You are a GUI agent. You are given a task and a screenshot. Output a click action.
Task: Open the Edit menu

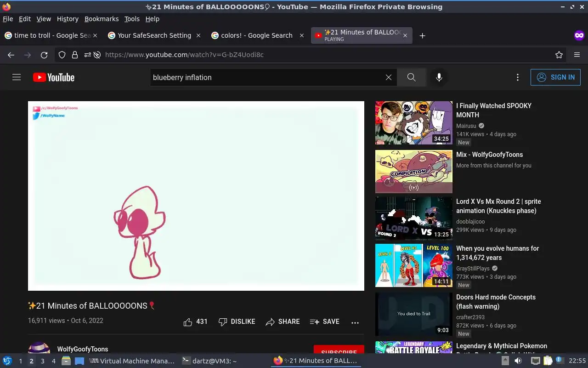click(25, 19)
